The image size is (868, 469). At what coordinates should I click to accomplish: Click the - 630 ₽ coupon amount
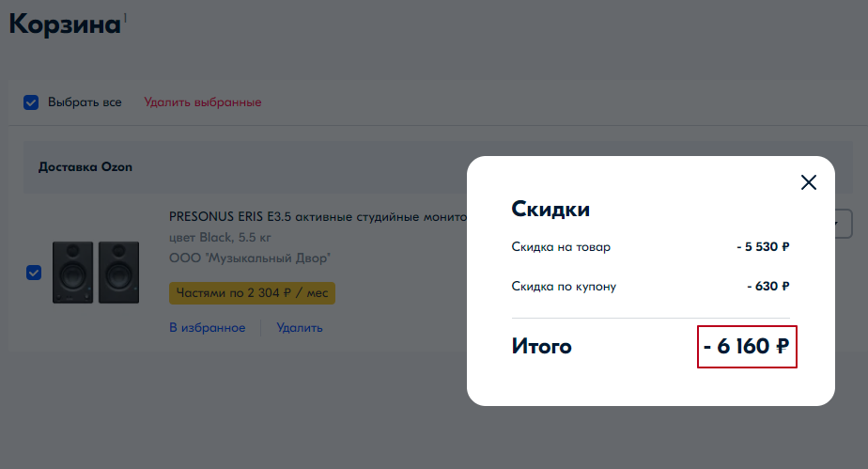coord(767,286)
